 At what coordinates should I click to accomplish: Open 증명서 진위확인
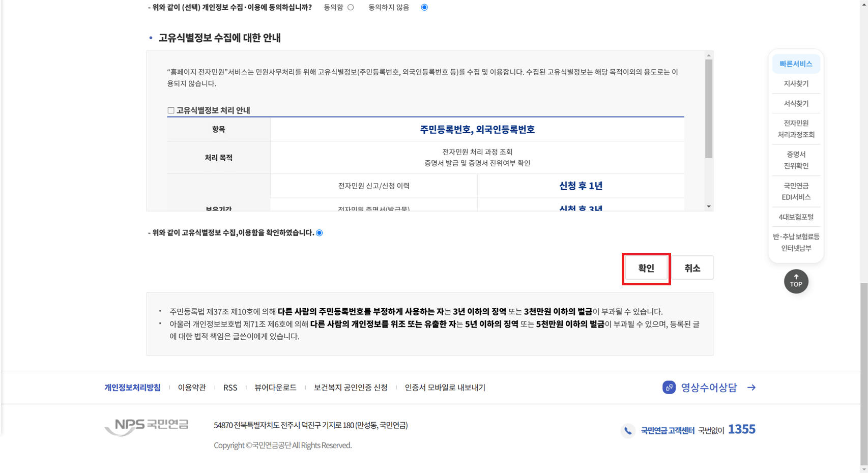796,160
